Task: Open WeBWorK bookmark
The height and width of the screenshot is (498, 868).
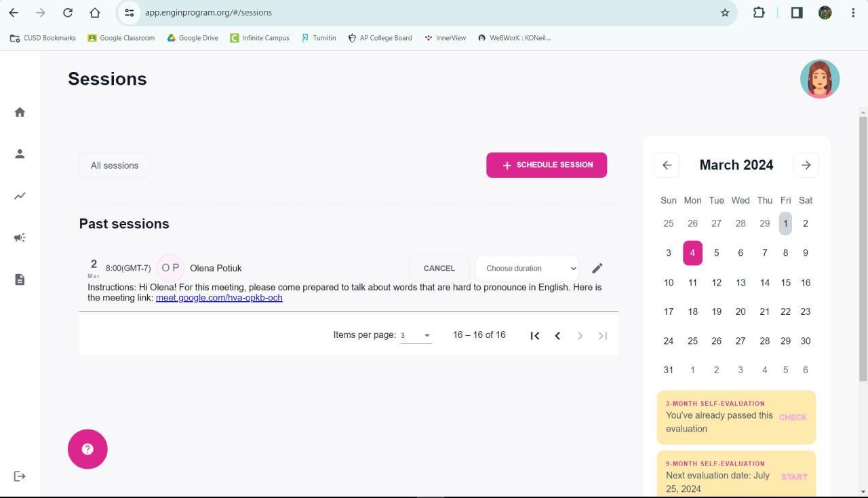Action: [x=515, y=38]
